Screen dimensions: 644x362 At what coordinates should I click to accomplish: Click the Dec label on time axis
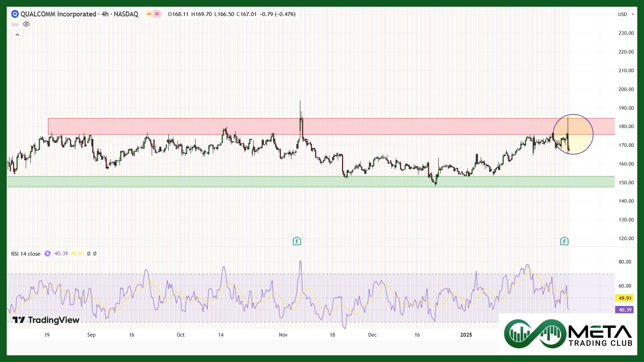(372, 335)
